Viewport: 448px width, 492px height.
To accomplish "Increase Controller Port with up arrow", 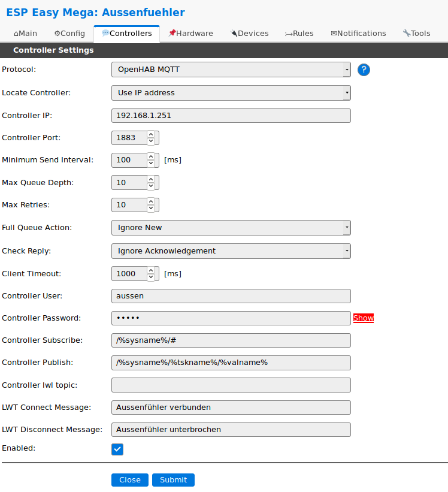I will tap(151, 134).
